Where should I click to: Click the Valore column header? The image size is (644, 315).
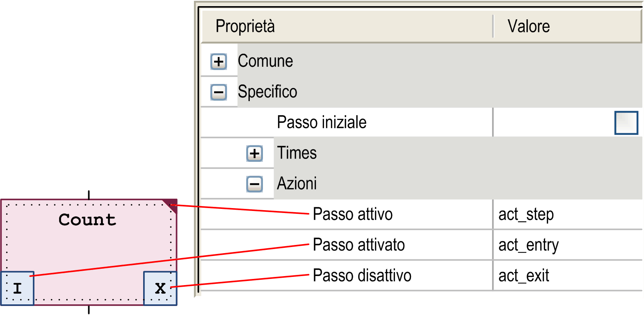pyautogui.click(x=529, y=26)
